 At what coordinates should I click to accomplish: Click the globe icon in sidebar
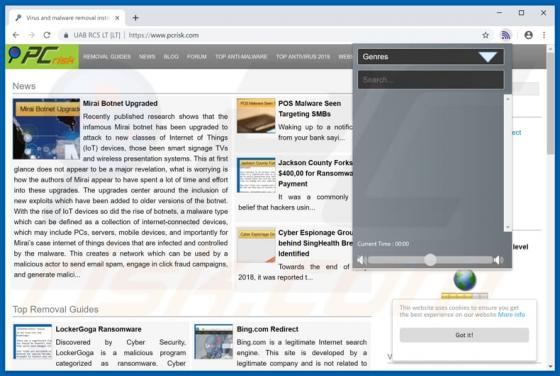tap(465, 280)
